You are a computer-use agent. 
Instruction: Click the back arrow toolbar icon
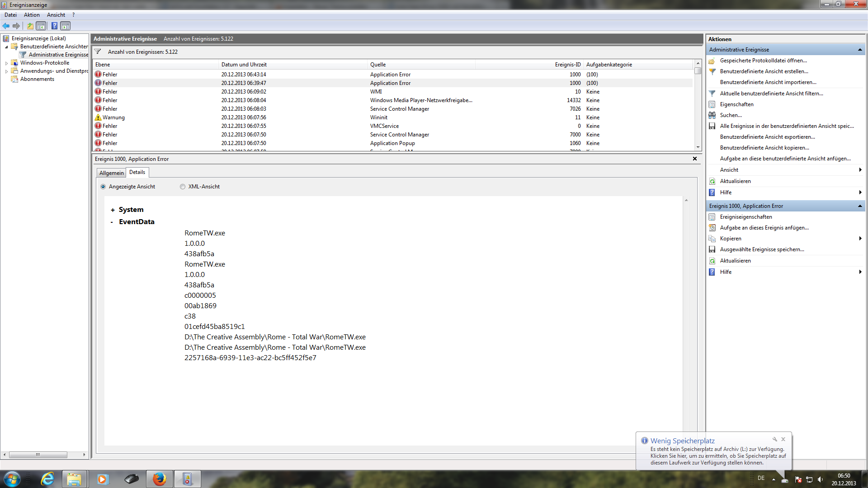pyautogui.click(x=6, y=26)
